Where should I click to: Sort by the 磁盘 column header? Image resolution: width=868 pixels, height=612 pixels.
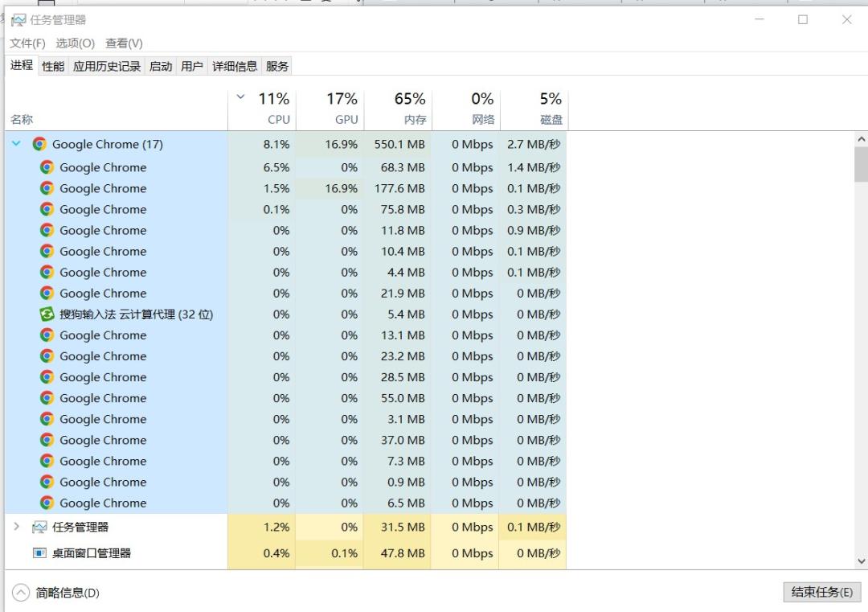534,110
